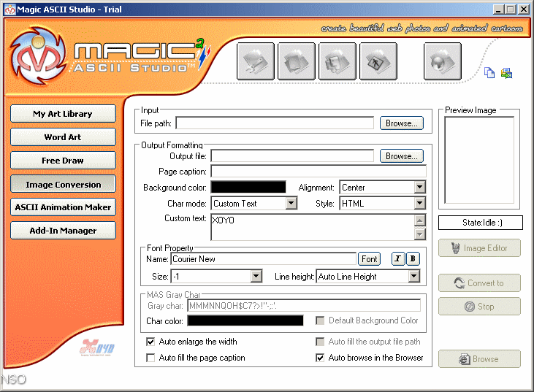Click the Stop conversion button
The image size is (534, 392).
pos(479,307)
